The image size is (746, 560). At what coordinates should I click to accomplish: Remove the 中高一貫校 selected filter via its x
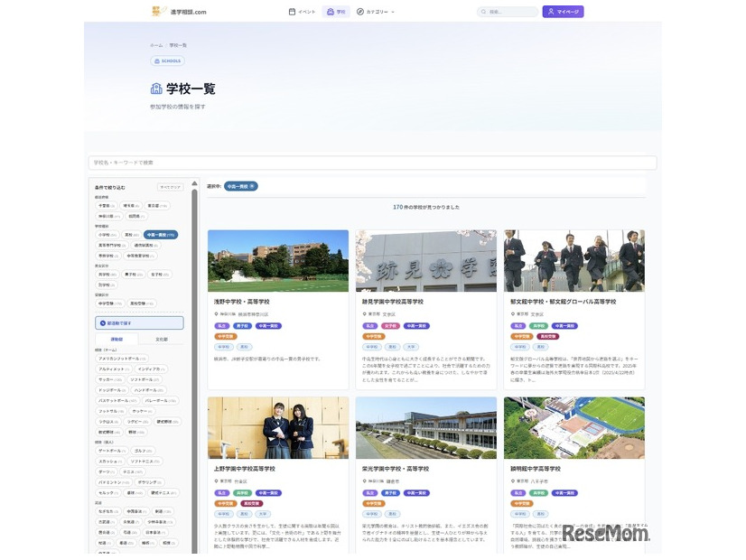[252, 186]
